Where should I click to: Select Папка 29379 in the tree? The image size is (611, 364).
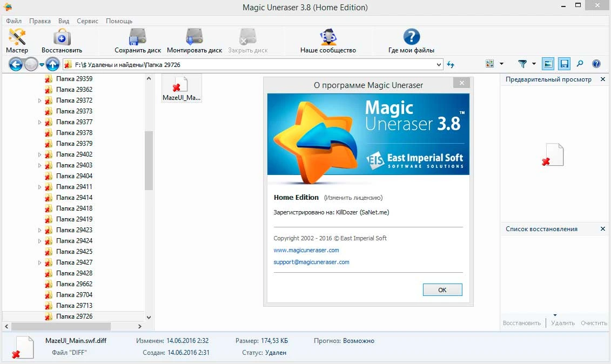click(x=74, y=144)
